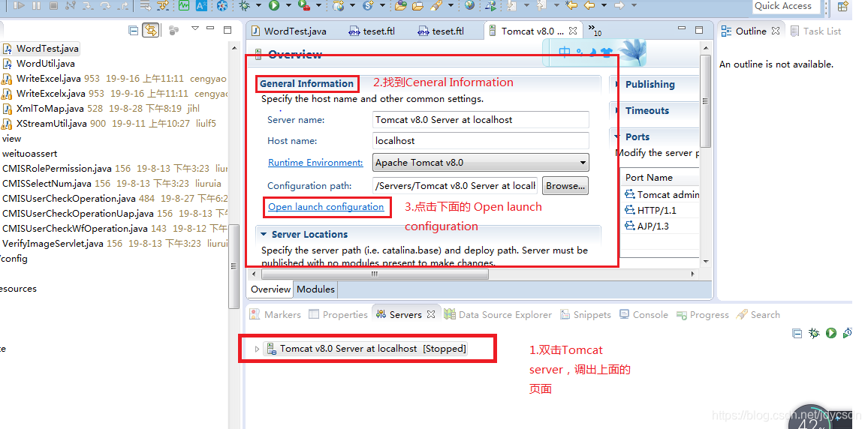Open the Search view tab

pos(758,314)
